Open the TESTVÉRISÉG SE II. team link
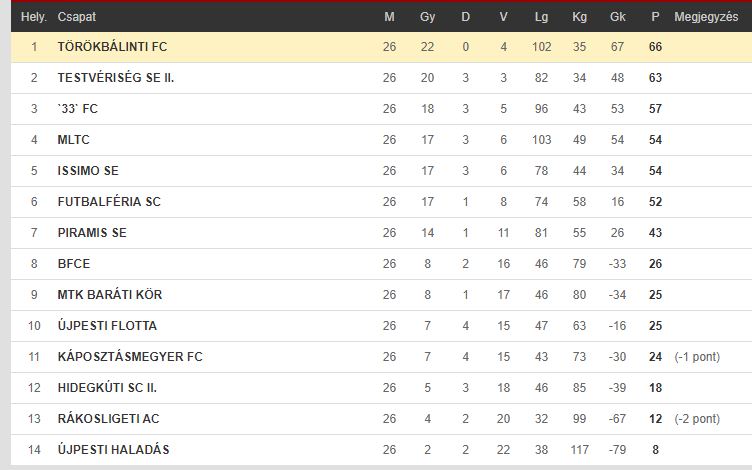The height and width of the screenshot is (470, 752). (x=116, y=78)
